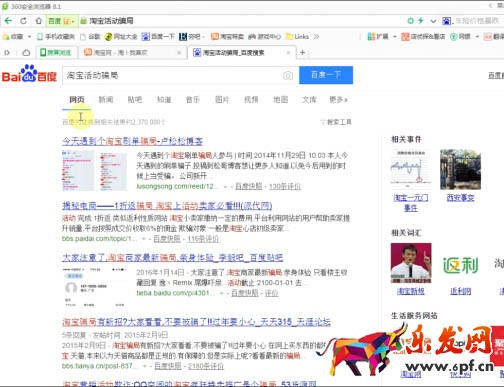This screenshot has height=387, width=504.
Task: Open result 大家注意了,淘宝商家最新骗局
Action: [x=173, y=258]
